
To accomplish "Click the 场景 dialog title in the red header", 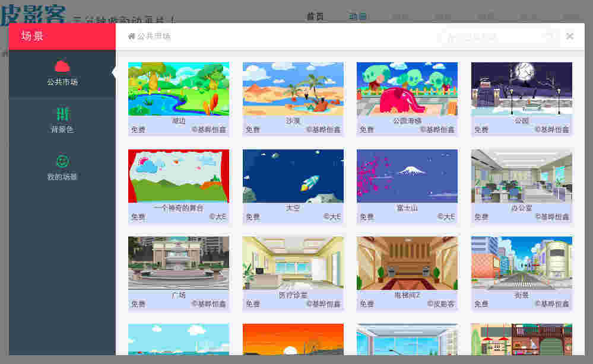I will tap(32, 36).
